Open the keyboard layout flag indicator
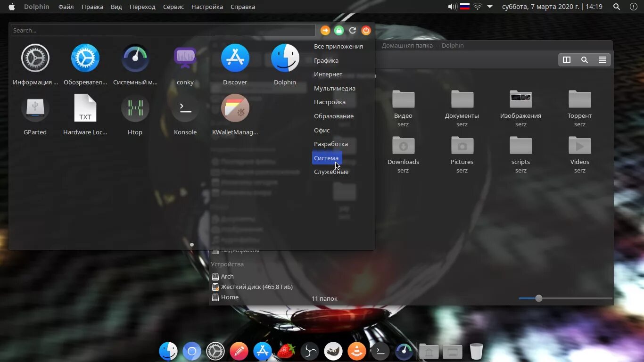Screen dimensions: 644x362 465,7
